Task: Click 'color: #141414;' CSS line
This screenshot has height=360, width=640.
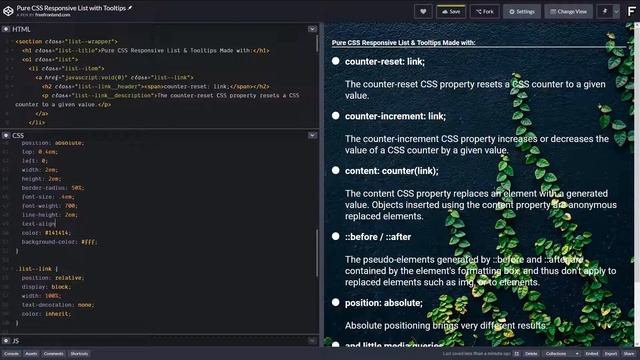Action: click(46, 233)
